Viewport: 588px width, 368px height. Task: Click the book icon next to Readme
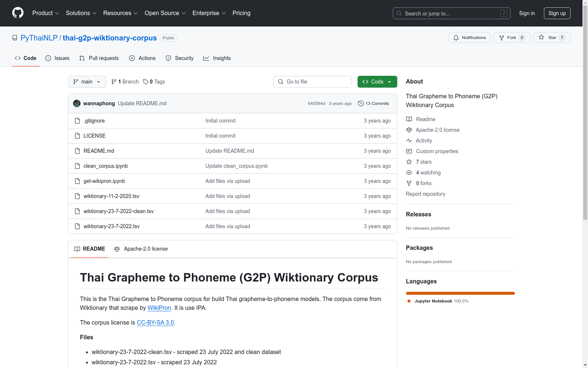tap(409, 119)
